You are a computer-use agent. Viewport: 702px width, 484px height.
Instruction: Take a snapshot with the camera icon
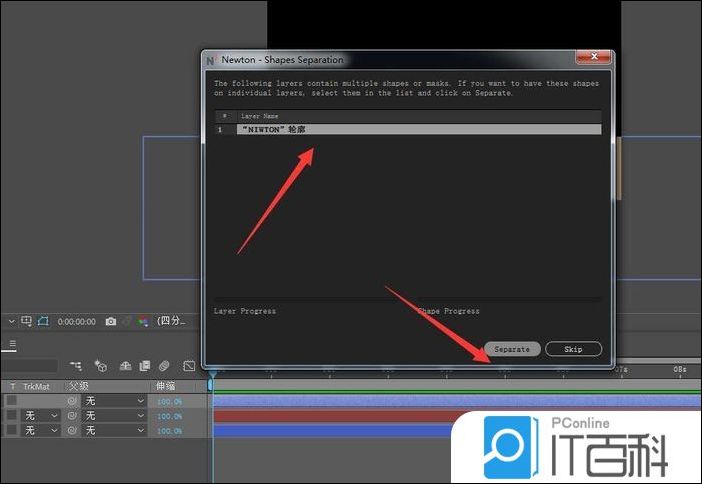coord(111,321)
